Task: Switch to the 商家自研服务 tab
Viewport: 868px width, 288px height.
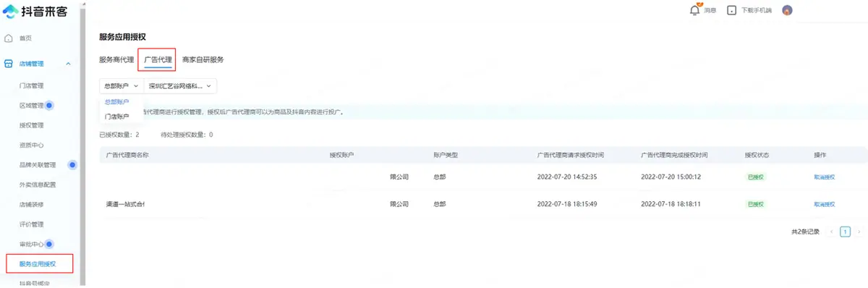Action: coord(203,59)
